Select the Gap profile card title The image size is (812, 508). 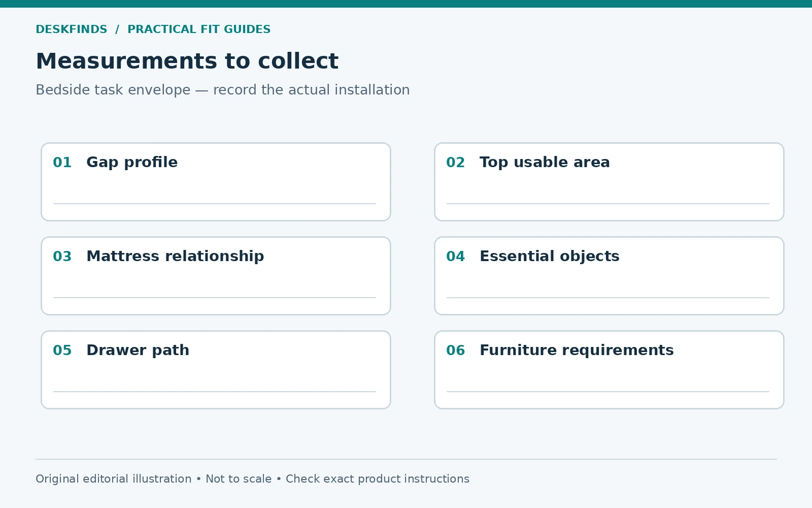point(132,163)
